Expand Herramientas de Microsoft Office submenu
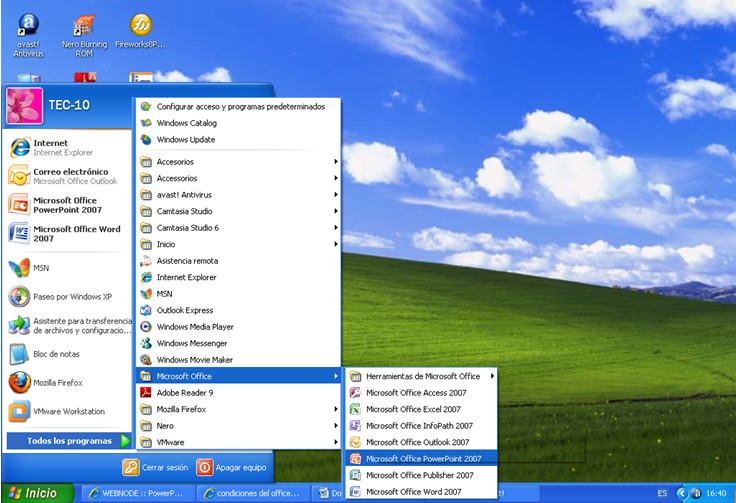Screen dimensions: 736x503 (422, 376)
